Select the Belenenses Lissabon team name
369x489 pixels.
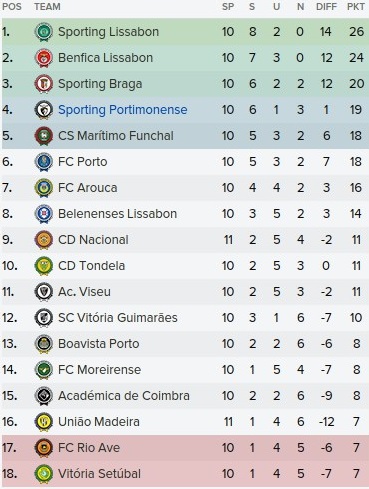(117, 214)
